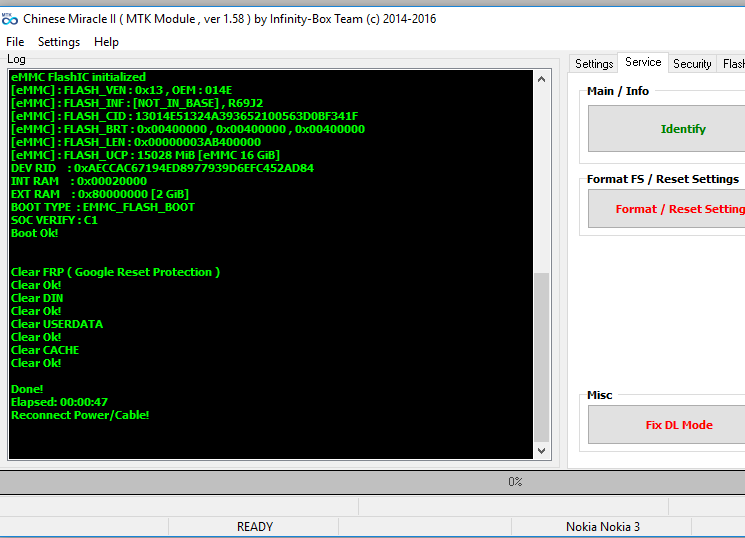Click the 'Clear DIN' log line
The width and height of the screenshot is (745, 538).
tap(37, 298)
